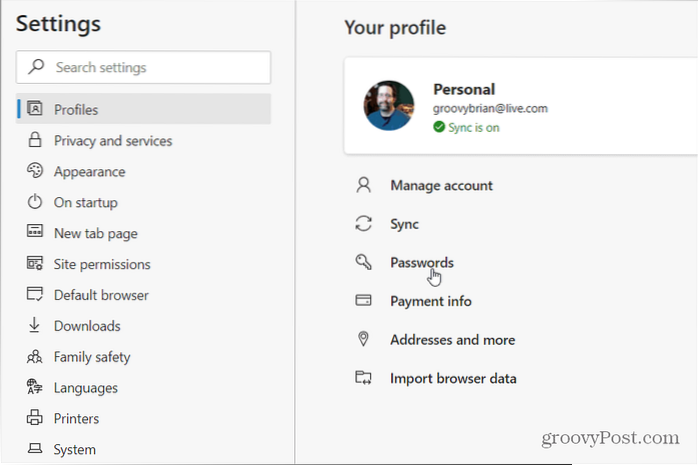Viewport: 698px width, 465px height.
Task: Click the Privacy and services lock icon
Action: (35, 141)
